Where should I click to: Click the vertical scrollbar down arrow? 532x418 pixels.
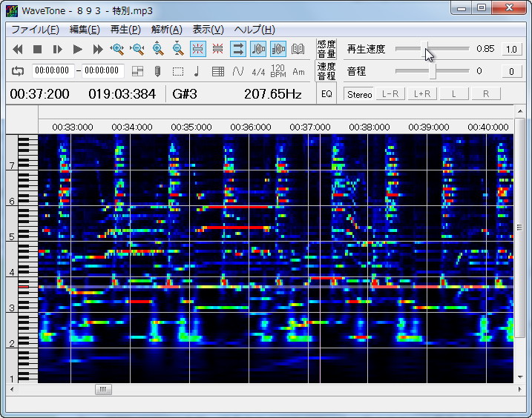click(x=520, y=377)
